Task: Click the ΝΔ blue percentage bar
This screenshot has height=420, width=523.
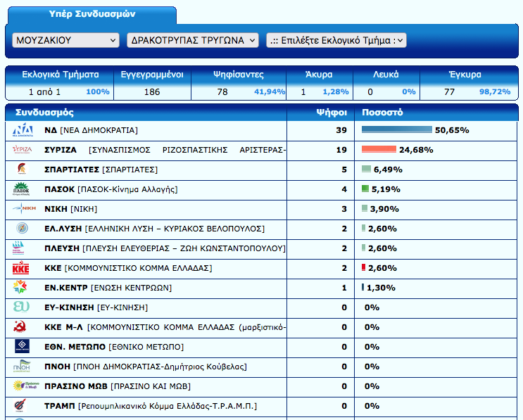Action: 396,130
